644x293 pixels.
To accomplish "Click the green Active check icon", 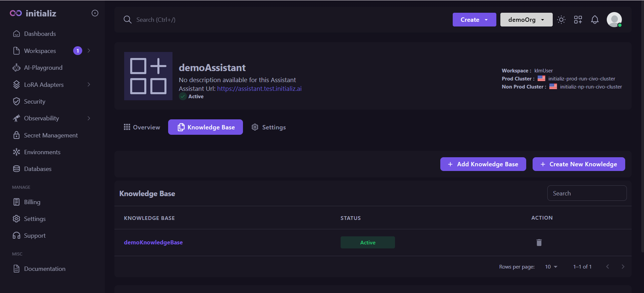I will coord(183,97).
